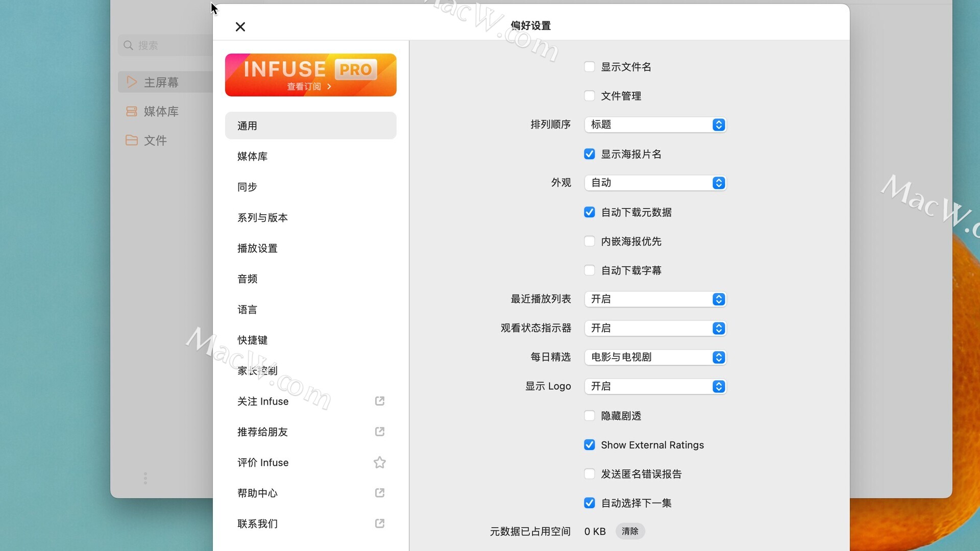
Task: Open the 每日精选 dropdown
Action: point(655,357)
